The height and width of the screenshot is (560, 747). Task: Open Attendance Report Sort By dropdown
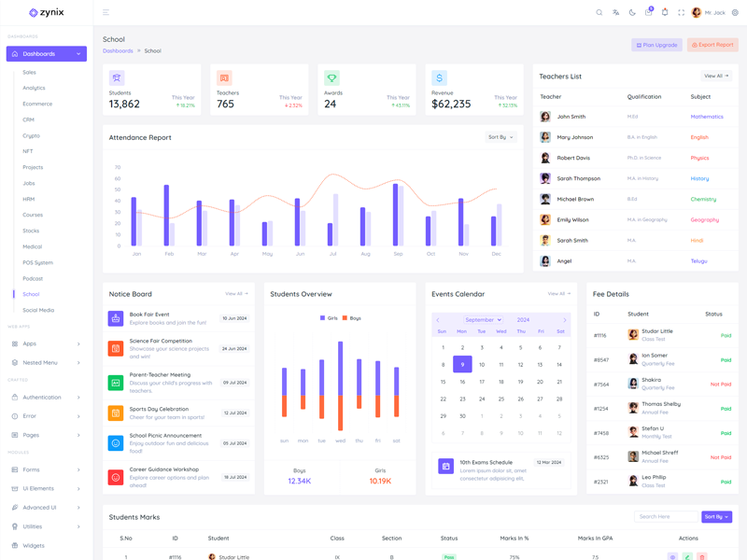(x=500, y=137)
